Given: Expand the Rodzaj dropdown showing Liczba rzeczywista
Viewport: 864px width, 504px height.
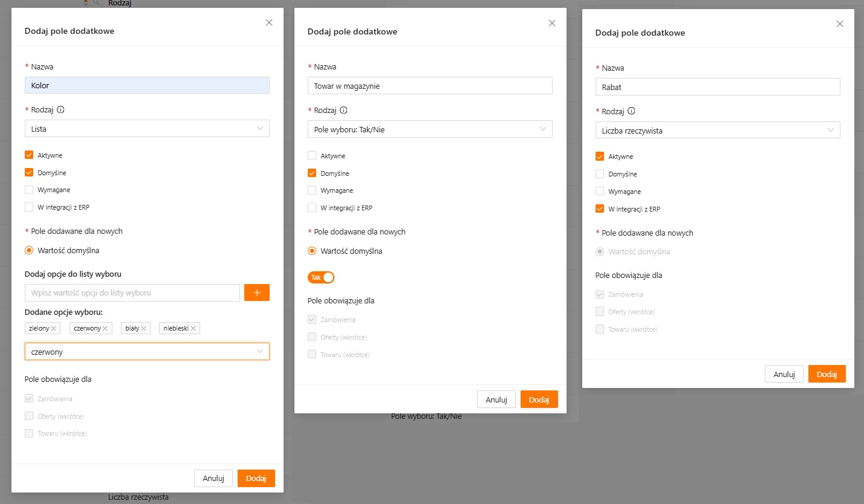Looking at the screenshot, I should tap(718, 131).
